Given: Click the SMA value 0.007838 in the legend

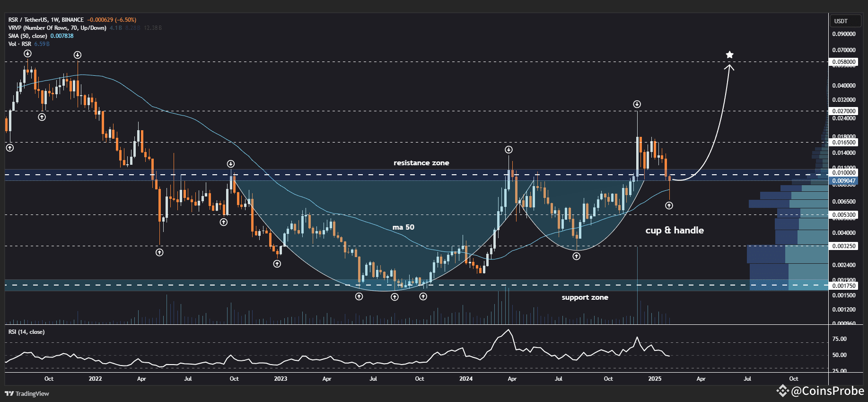Looking at the screenshot, I should (x=62, y=36).
